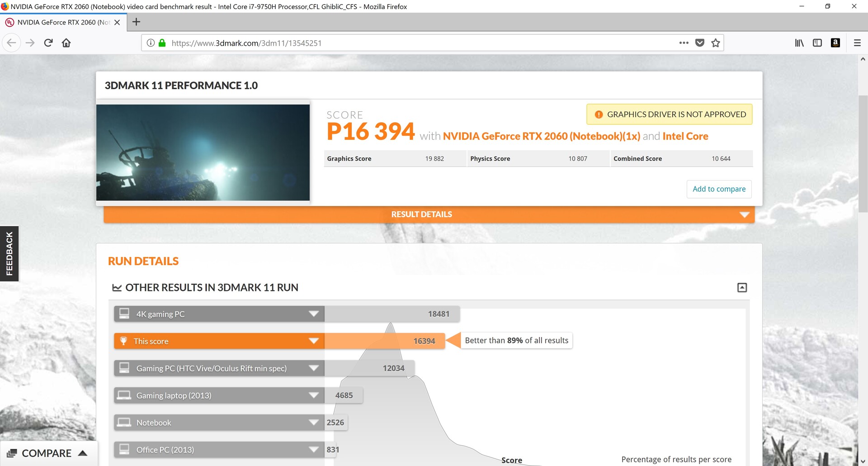Click the Better than 89% tooltip
The width and height of the screenshot is (868, 466).
516,341
